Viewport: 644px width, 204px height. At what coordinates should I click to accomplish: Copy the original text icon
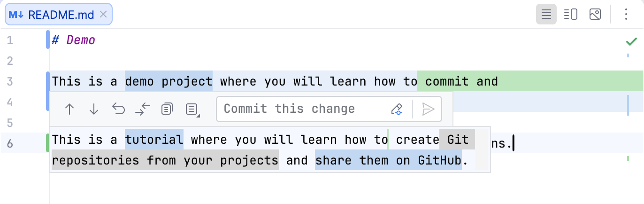pos(167,109)
